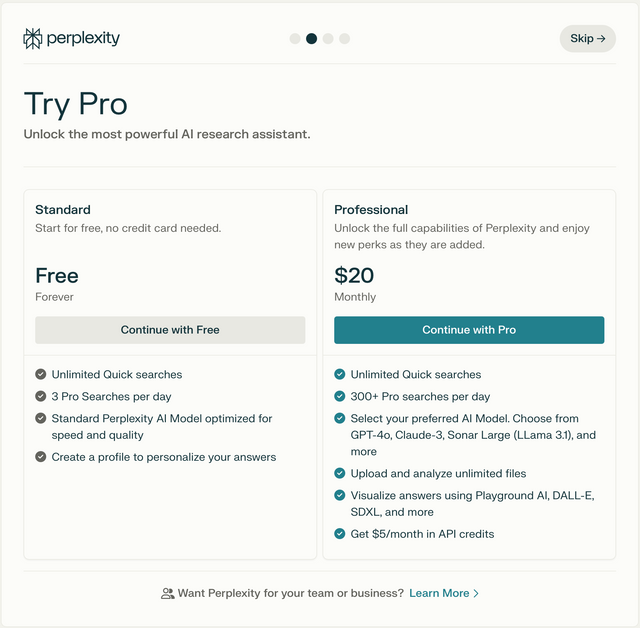The height and width of the screenshot is (628, 640).
Task: Click the Perplexity wordmark text
Action: [x=85, y=39]
